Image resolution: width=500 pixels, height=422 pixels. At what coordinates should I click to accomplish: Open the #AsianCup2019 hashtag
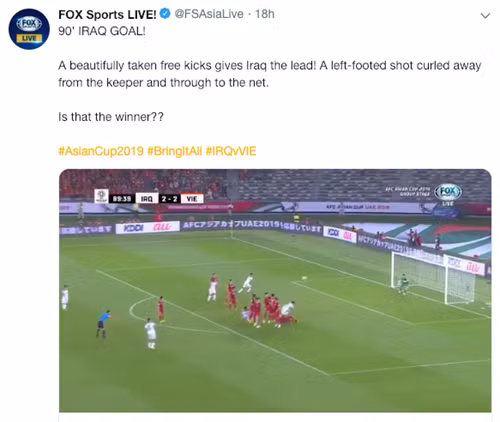tap(101, 151)
